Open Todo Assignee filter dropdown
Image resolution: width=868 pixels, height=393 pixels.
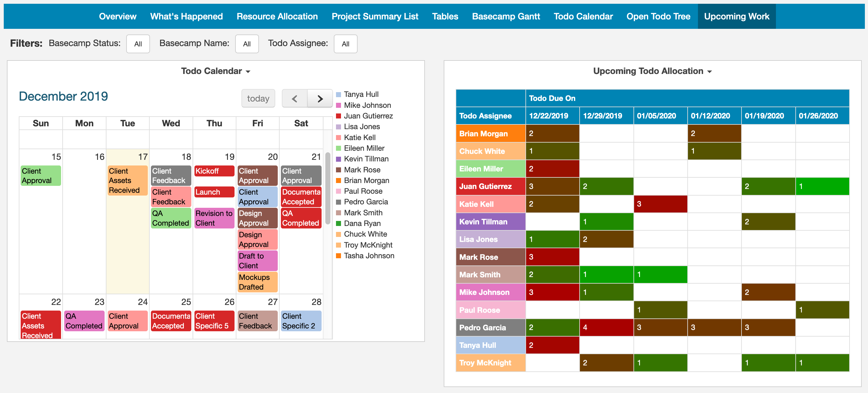(345, 44)
